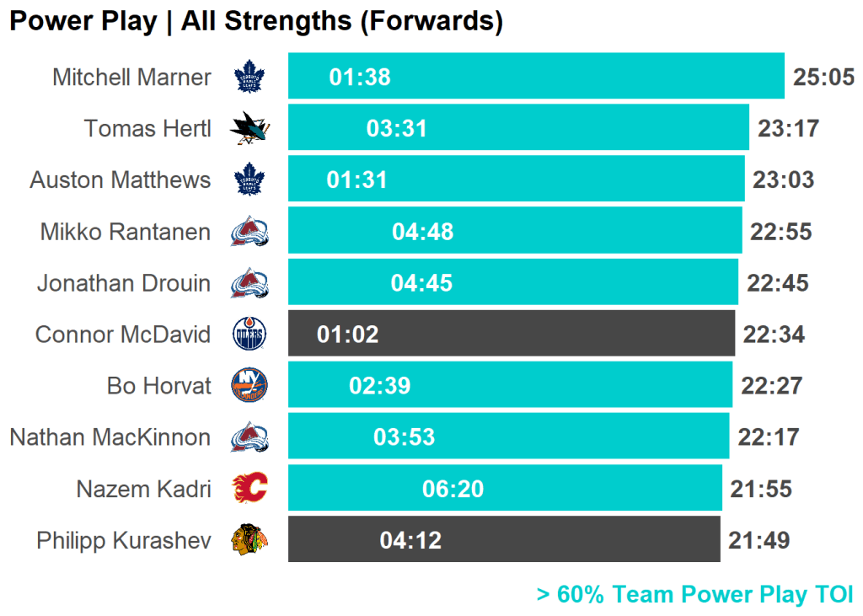The height and width of the screenshot is (616, 863).
Task: Click the Edmonton Oilers logo
Action: 249,335
